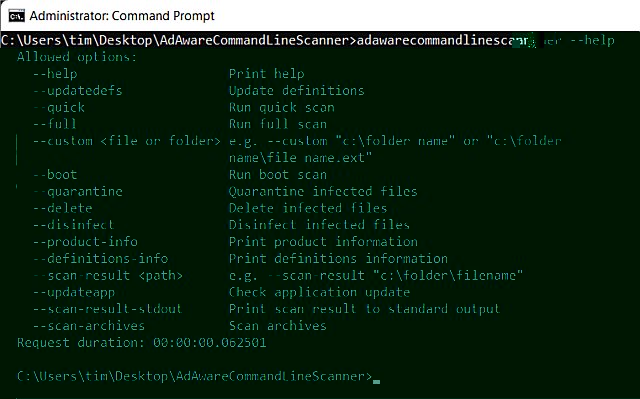Click the --updatedefs option line
The width and height of the screenshot is (640, 399).
pyautogui.click(x=78, y=91)
